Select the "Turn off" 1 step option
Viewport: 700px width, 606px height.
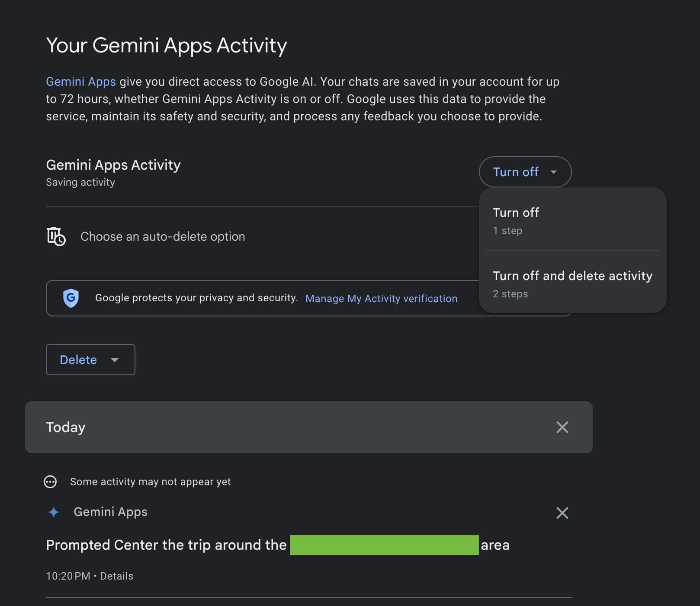[x=516, y=220]
